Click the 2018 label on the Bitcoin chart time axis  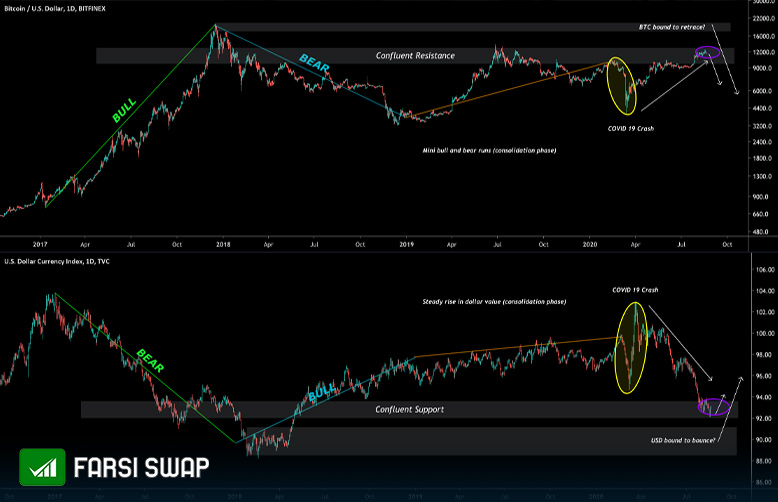tap(223, 244)
